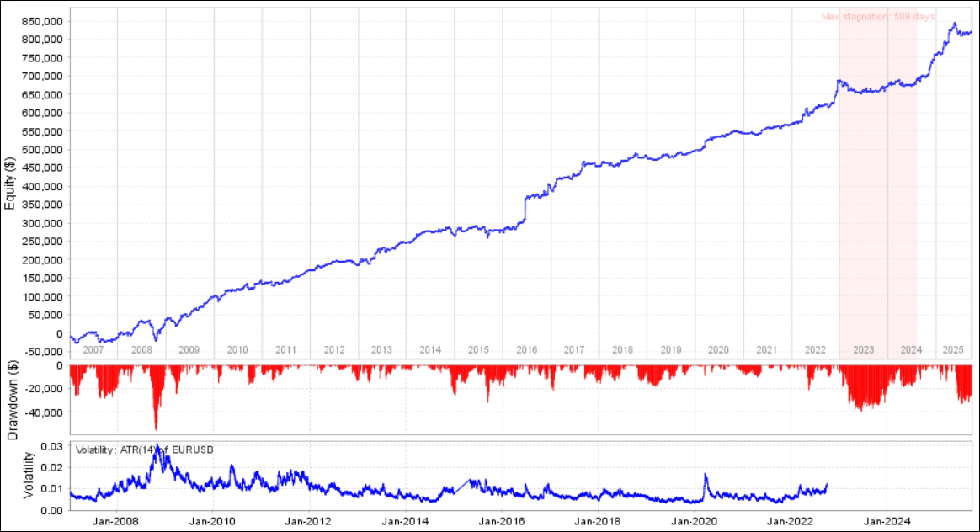Click the 2020 volatility spike peak
The width and height of the screenshot is (980, 532).
click(706, 475)
